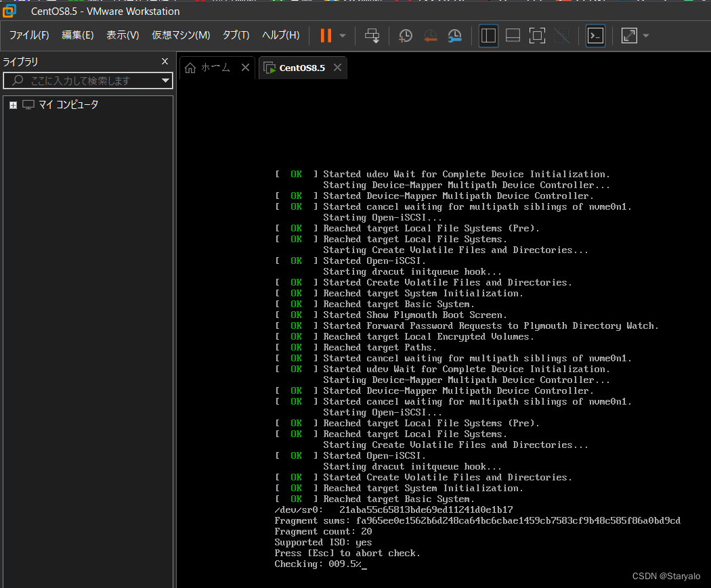
Task: Click the running VM icon on CentOS8.5 tab
Action: coord(270,68)
